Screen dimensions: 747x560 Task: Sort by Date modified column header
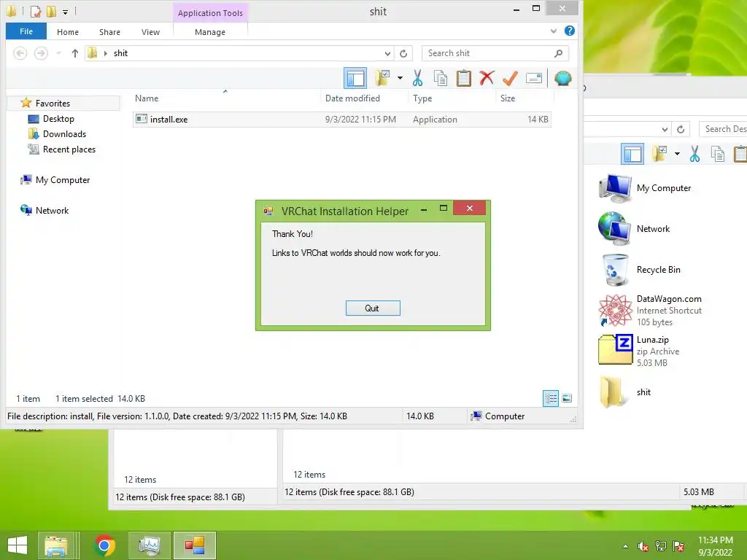pos(352,98)
